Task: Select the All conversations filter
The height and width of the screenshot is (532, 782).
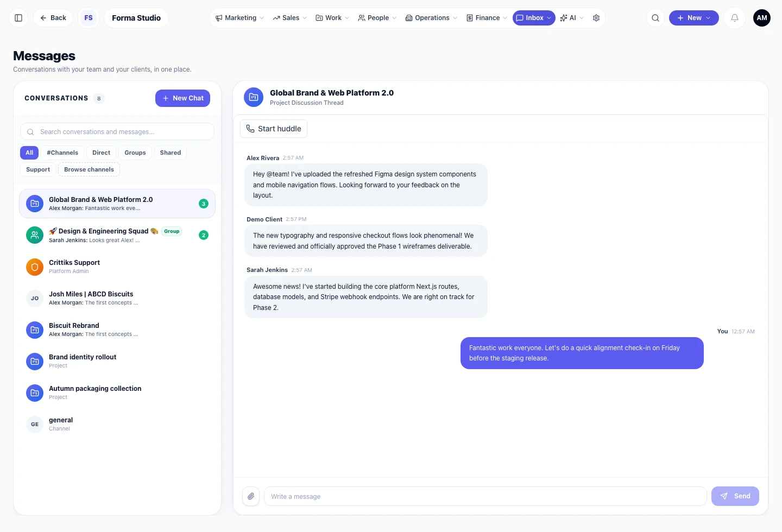Action: [29, 153]
